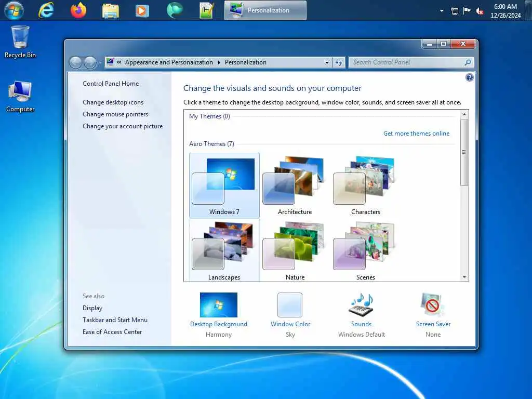Image resolution: width=532 pixels, height=399 pixels.
Task: Apply the Landscapes theme
Action: (x=224, y=250)
